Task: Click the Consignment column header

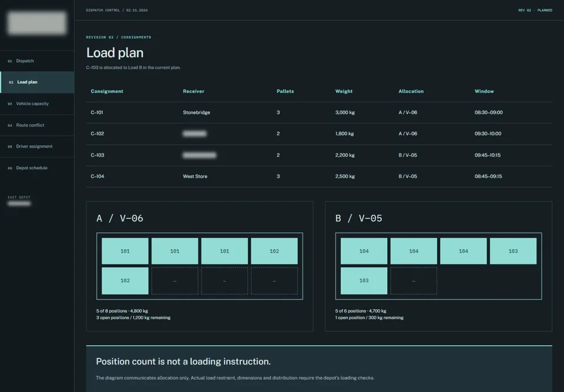Action: point(107,92)
